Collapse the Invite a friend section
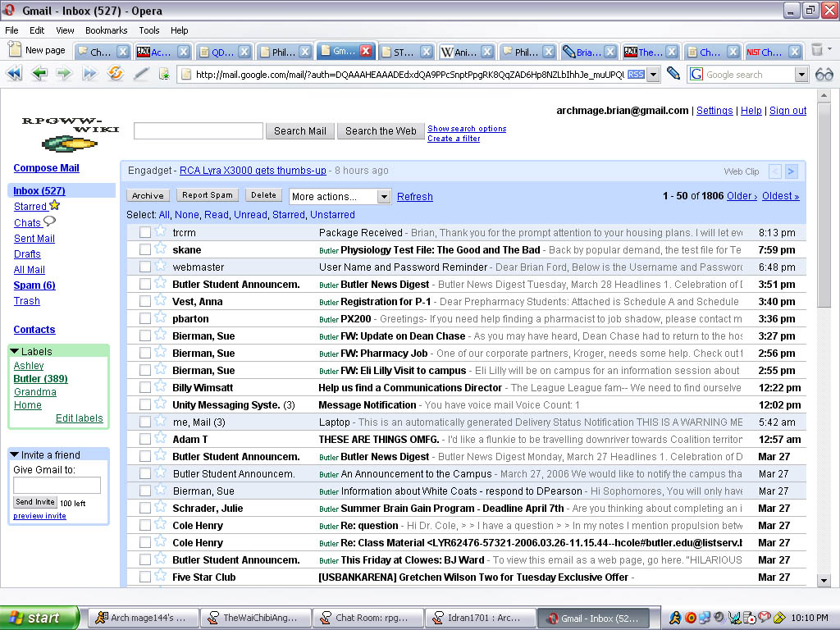Screen dimensions: 840x630 (x=15, y=454)
